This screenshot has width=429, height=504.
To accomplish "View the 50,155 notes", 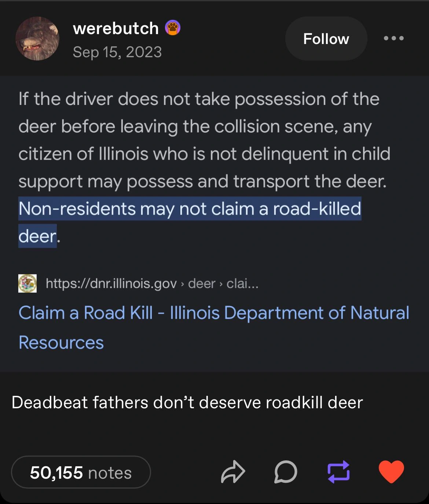I will (x=81, y=472).
